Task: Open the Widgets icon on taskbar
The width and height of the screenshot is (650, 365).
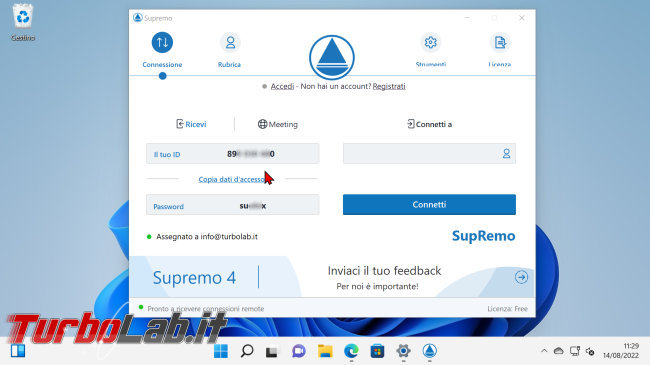Action: (18, 351)
